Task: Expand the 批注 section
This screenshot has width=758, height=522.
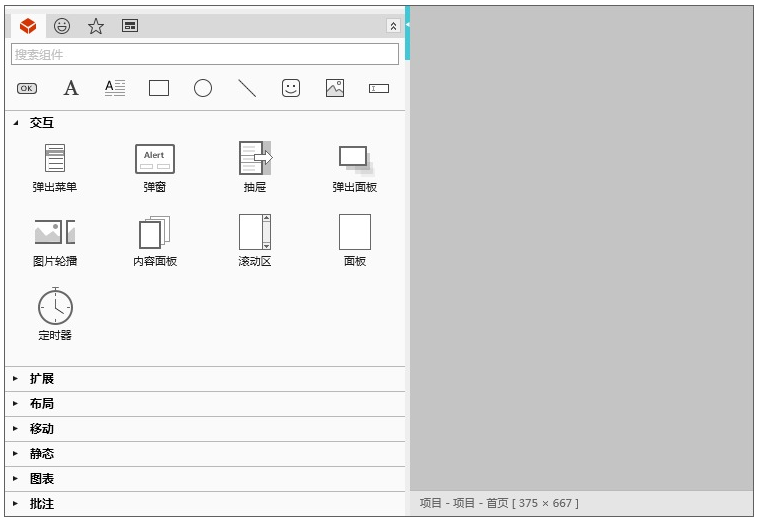Action: 205,504
